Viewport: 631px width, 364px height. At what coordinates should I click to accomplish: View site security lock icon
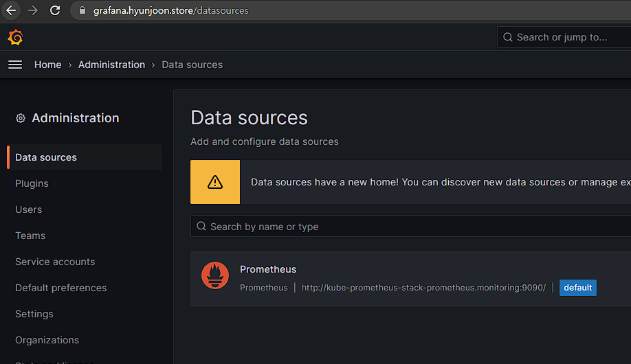[82, 10]
